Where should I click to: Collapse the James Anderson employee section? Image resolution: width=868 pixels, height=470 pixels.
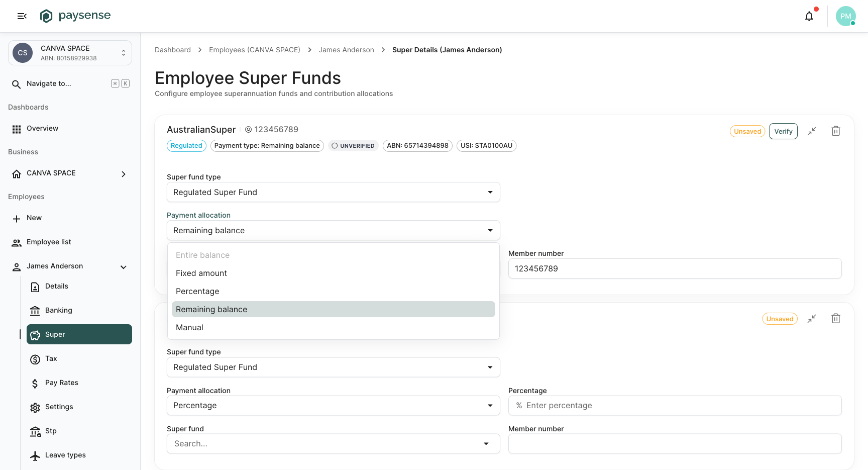tap(124, 267)
